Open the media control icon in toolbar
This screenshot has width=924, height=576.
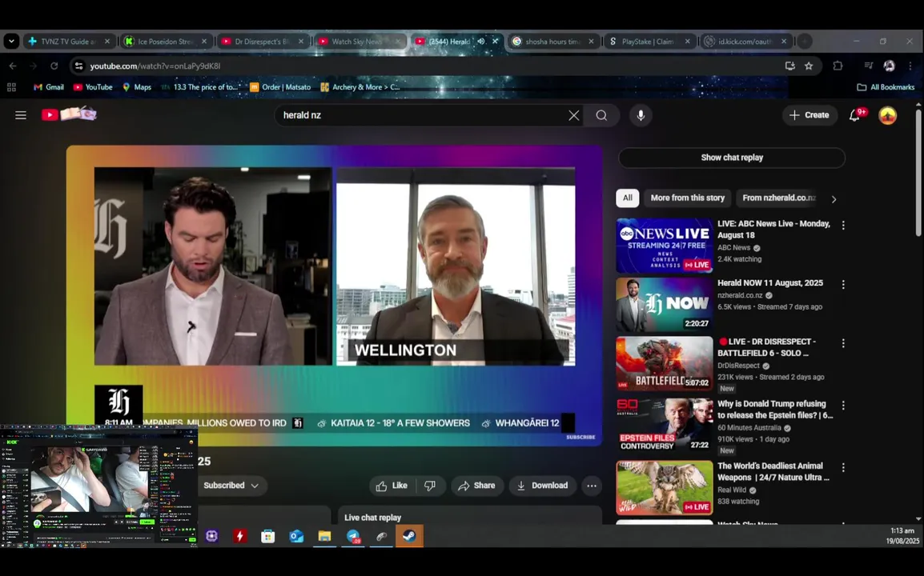pos(868,66)
